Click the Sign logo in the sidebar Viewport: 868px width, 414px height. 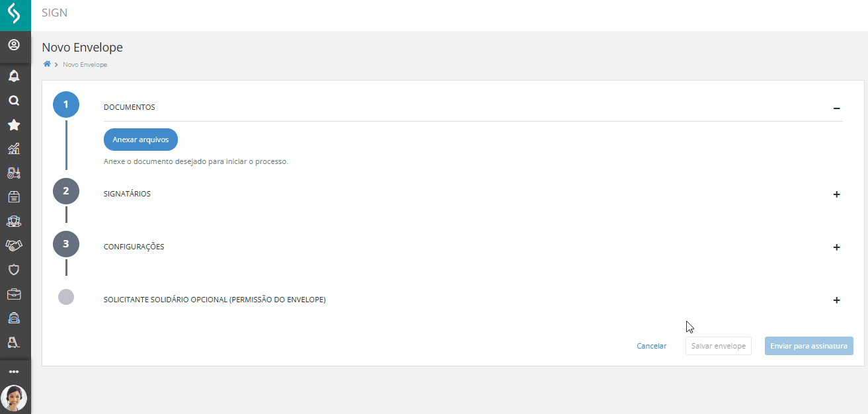click(14, 13)
